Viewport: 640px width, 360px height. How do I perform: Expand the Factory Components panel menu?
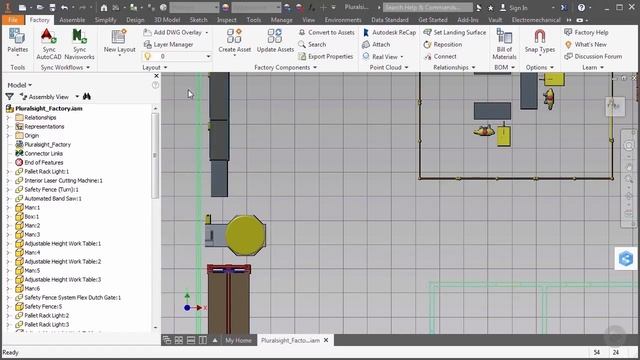[315, 67]
